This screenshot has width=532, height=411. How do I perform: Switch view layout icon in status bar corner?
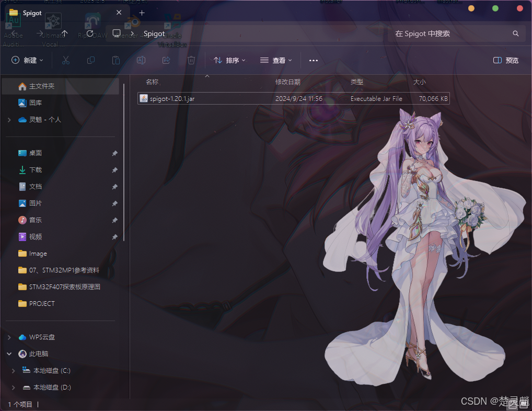[x=524, y=404]
